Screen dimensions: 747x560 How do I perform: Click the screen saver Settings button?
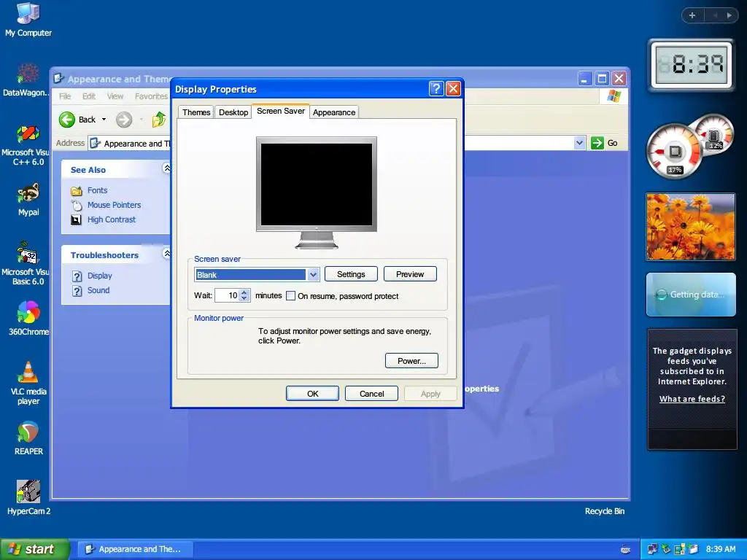[x=351, y=274]
